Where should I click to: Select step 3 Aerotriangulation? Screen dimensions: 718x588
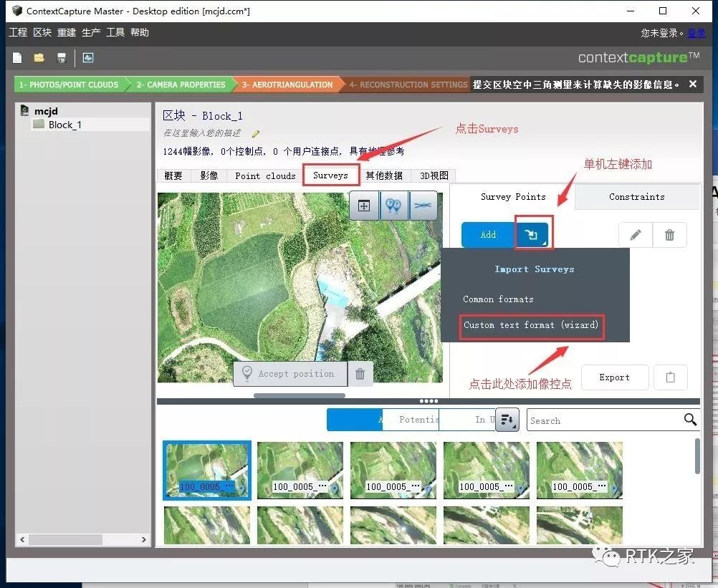click(287, 85)
